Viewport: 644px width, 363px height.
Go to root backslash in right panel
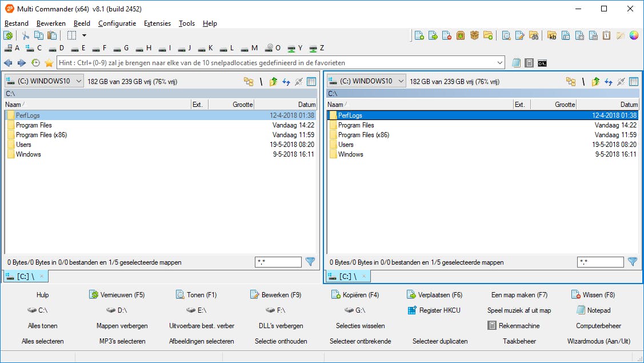click(x=583, y=81)
